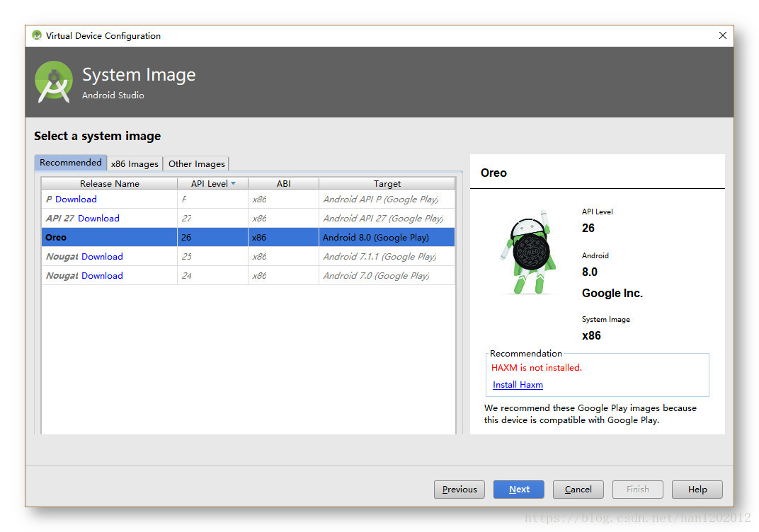This screenshot has width=759, height=532.
Task: Click the Oreo Android mascot image
Action: [529, 253]
